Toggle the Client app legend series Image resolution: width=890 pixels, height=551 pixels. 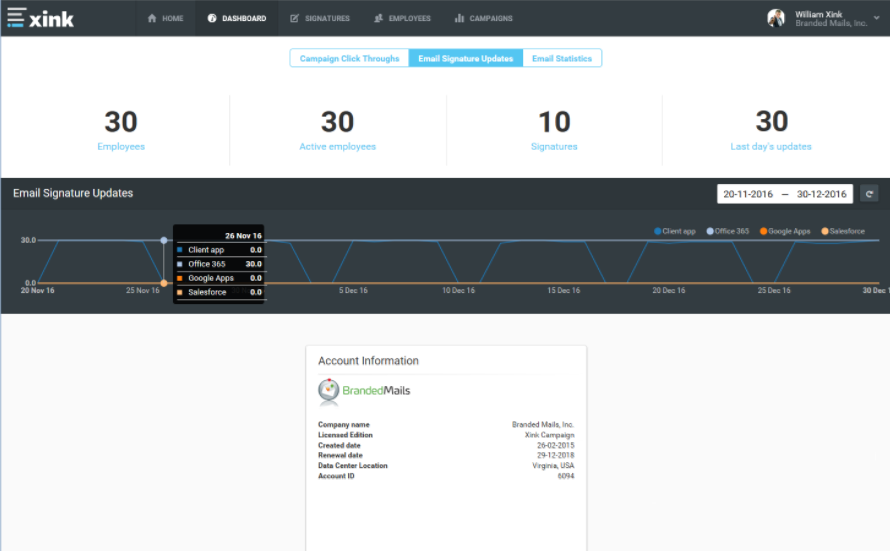[675, 231]
